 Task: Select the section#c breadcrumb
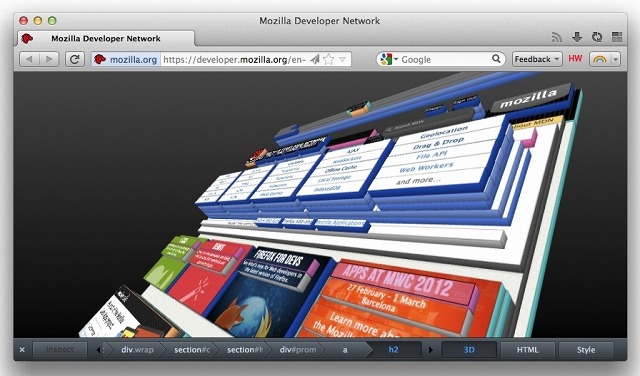point(192,350)
